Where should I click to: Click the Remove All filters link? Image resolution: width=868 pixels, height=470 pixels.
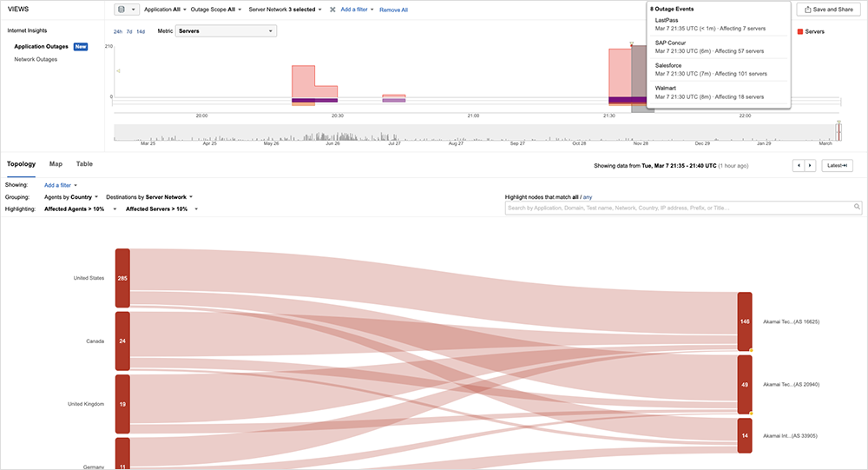click(x=393, y=10)
